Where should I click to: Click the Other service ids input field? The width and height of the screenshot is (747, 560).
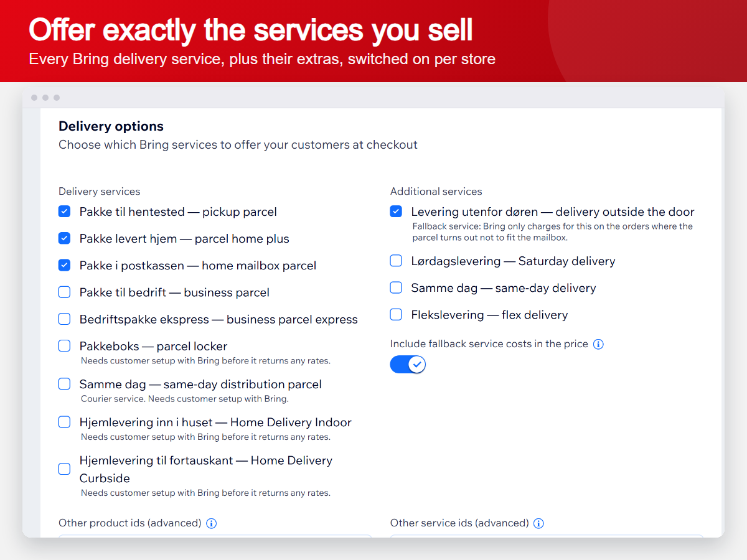point(547,536)
